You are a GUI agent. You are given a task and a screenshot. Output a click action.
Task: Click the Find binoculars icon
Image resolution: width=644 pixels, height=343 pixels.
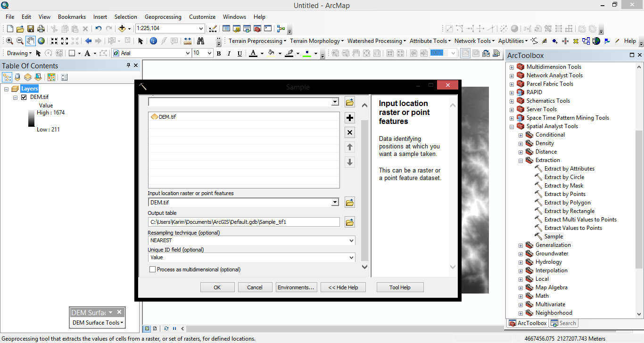coord(200,41)
